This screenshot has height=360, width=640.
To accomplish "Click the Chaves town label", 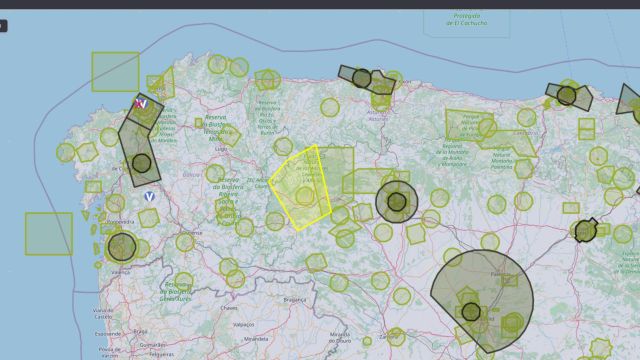I will pyautogui.click(x=229, y=308).
